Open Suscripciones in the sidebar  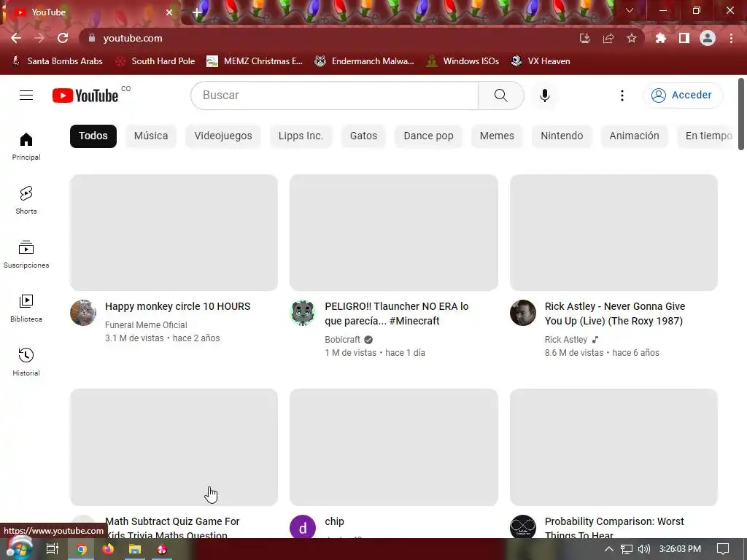pyautogui.click(x=26, y=254)
